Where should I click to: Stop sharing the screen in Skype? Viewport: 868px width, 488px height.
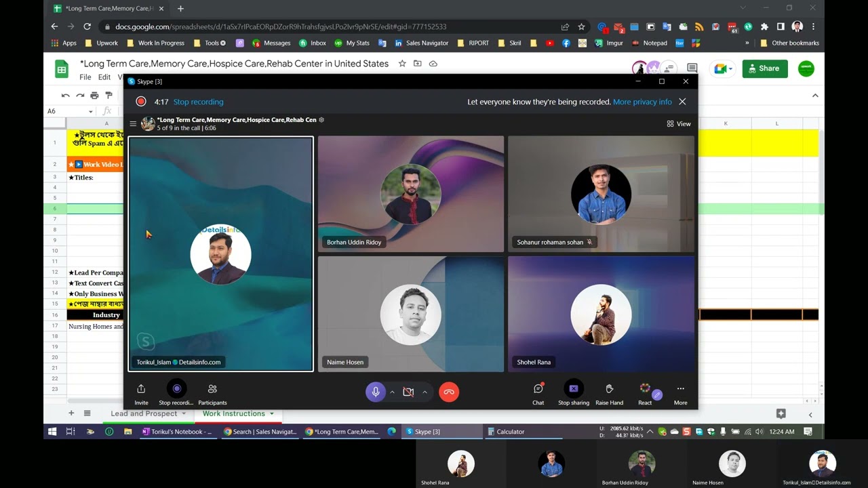point(574,393)
